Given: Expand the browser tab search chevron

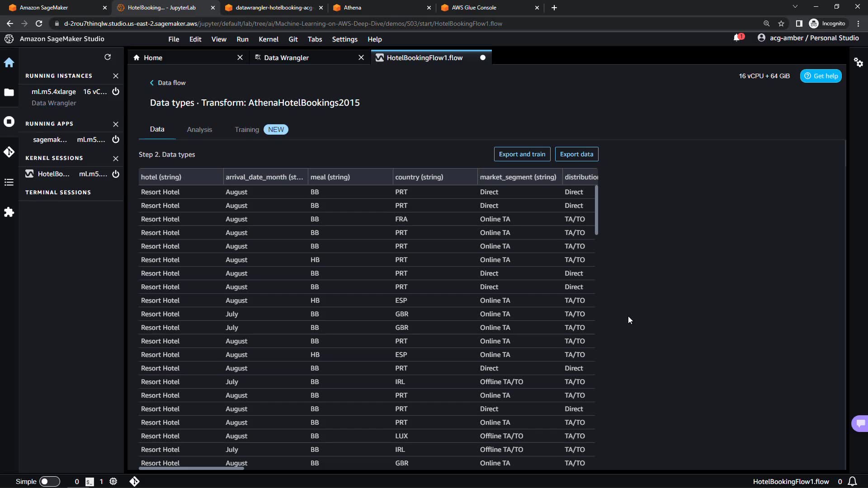Looking at the screenshot, I should tap(795, 7).
